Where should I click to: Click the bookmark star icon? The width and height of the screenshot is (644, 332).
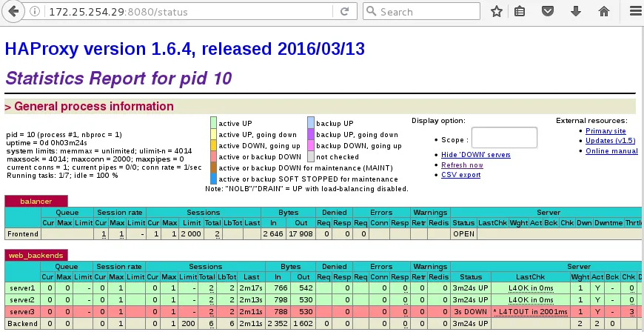[497, 12]
